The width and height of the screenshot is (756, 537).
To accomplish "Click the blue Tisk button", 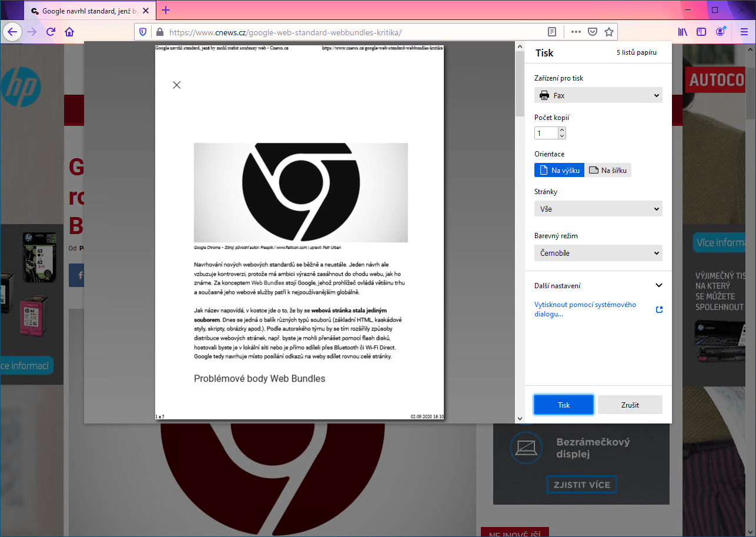I will (564, 405).
